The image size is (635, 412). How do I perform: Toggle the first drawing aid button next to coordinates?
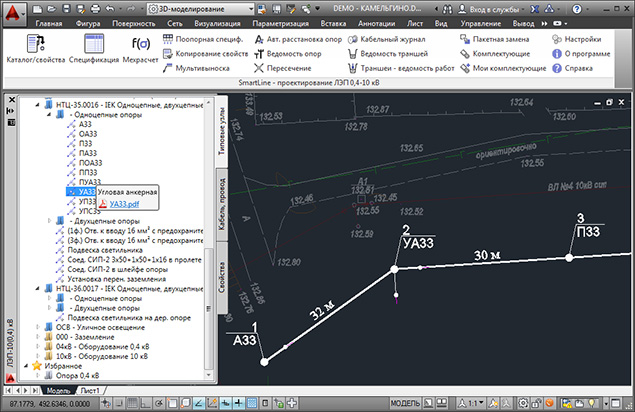104,402
